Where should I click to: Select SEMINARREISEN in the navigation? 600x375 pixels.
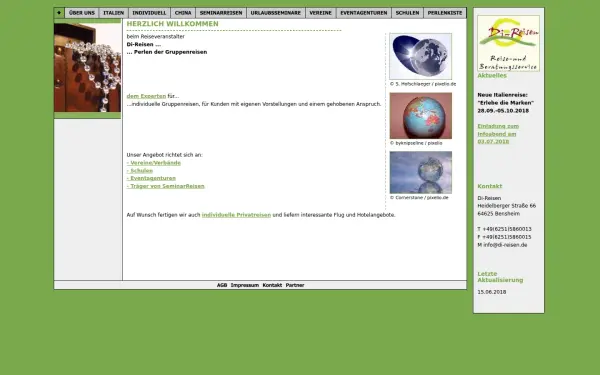(221, 13)
